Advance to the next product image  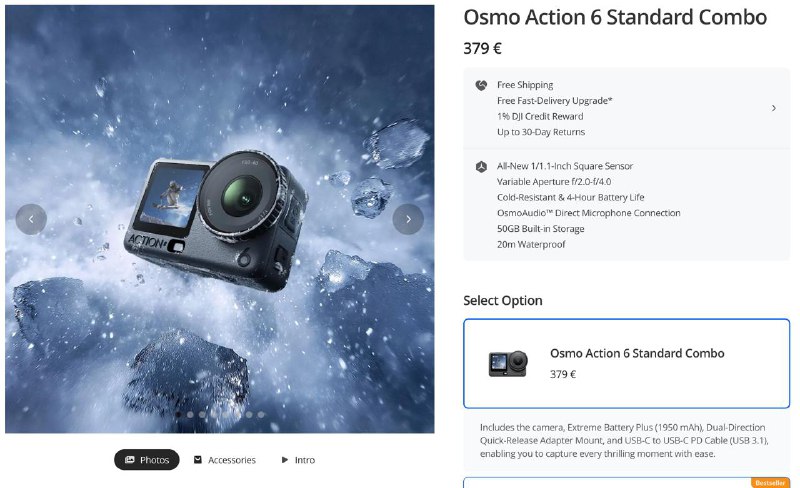[408, 219]
